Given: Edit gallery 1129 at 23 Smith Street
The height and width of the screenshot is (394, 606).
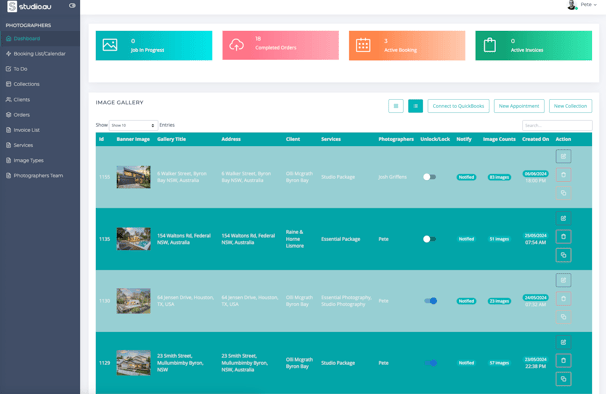Looking at the screenshot, I should point(563,342).
